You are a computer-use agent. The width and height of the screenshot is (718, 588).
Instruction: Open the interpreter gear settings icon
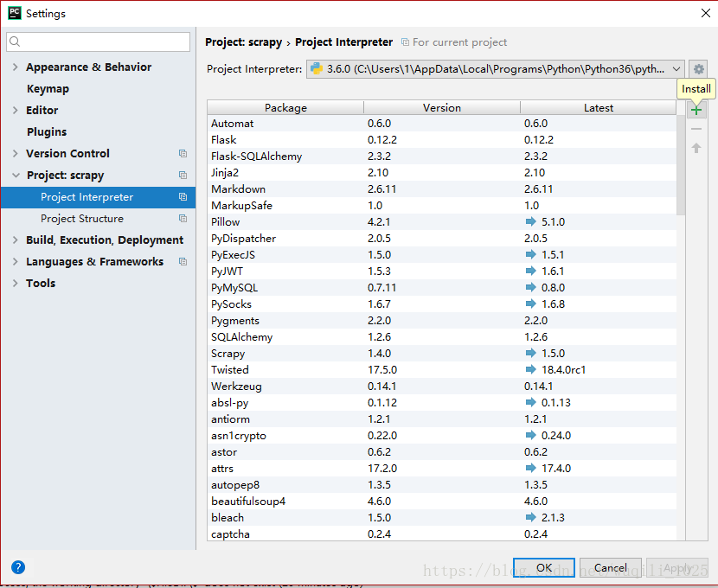(698, 69)
